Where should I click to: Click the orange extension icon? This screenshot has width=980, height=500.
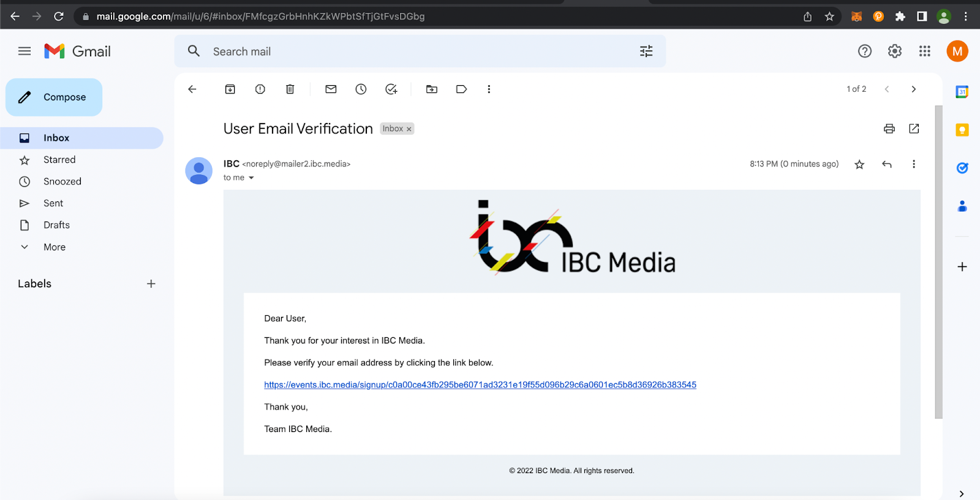pyautogui.click(x=878, y=17)
